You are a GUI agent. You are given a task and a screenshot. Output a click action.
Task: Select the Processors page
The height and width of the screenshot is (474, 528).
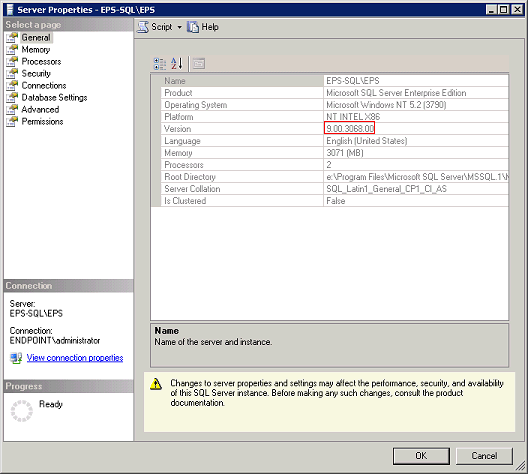tap(41, 62)
